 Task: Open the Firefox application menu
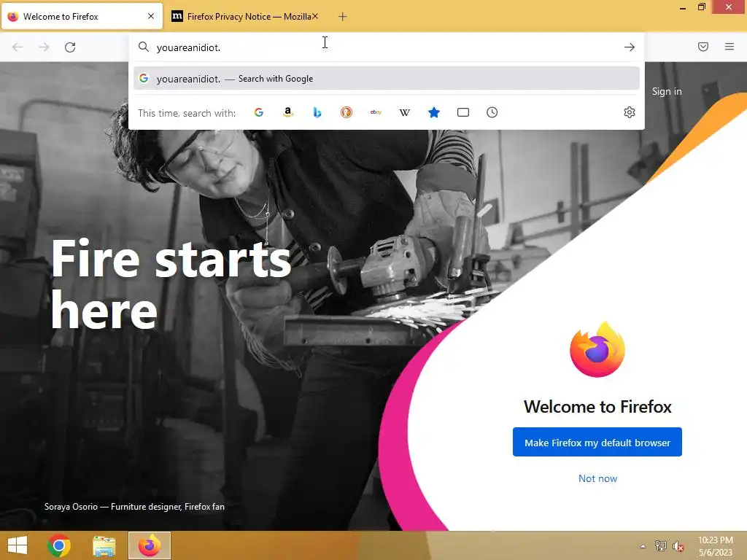click(729, 47)
